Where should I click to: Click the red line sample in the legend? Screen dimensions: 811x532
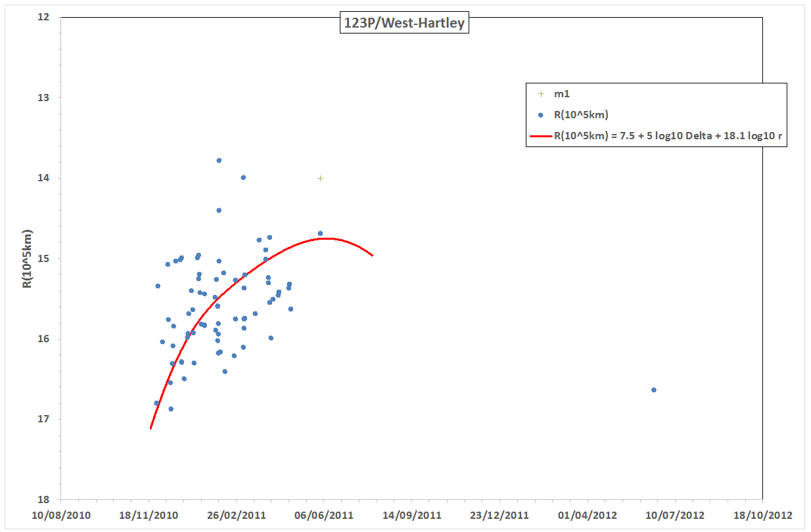coord(540,137)
